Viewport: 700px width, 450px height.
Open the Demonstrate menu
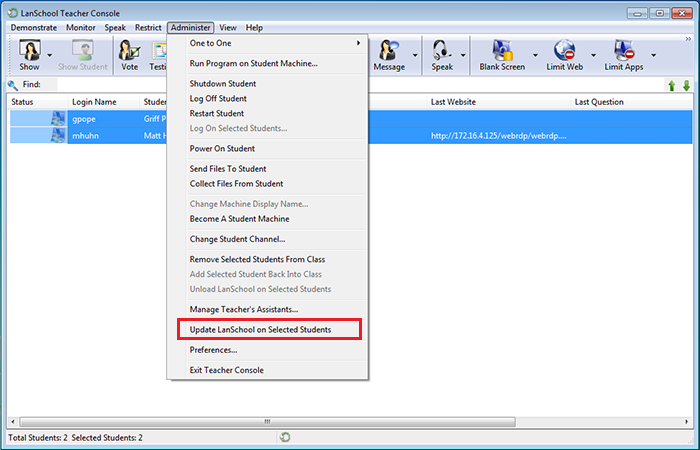(x=33, y=28)
